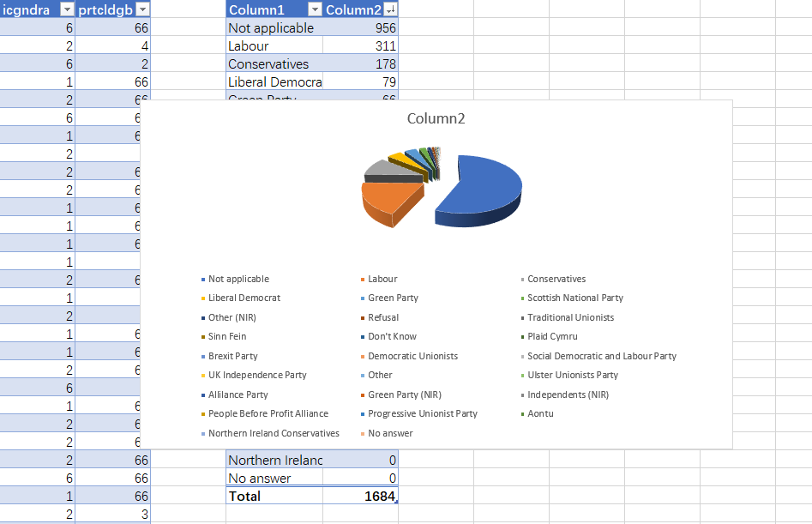Open the icgndra column filter dropdown
Viewport: 812px width, 524px height.
coord(67,9)
